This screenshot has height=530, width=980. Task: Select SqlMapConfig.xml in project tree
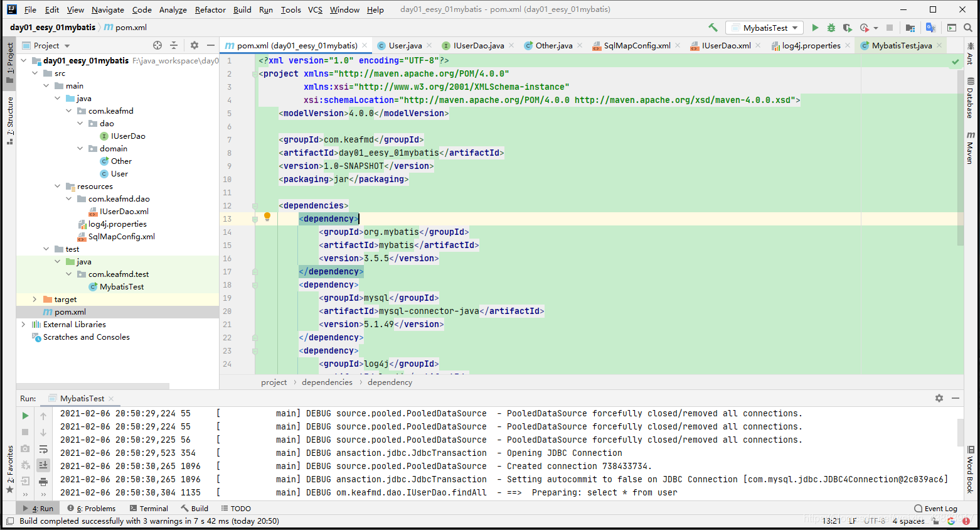pos(122,237)
